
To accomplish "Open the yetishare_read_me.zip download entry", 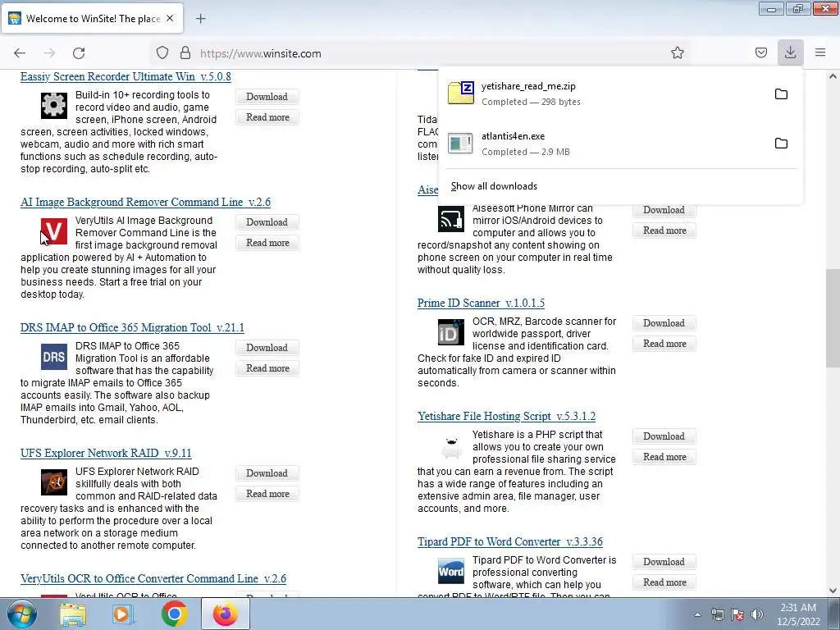I will tap(605, 94).
